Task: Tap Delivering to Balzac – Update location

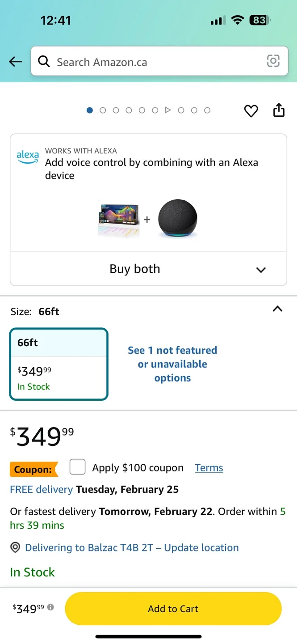Action: click(x=132, y=547)
